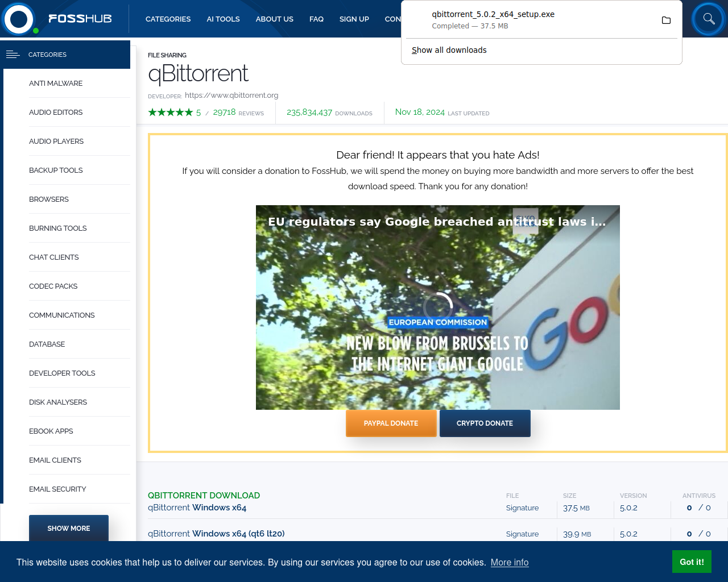728x582 pixels.
Task: Open the search magnifier icon
Action: (709, 19)
